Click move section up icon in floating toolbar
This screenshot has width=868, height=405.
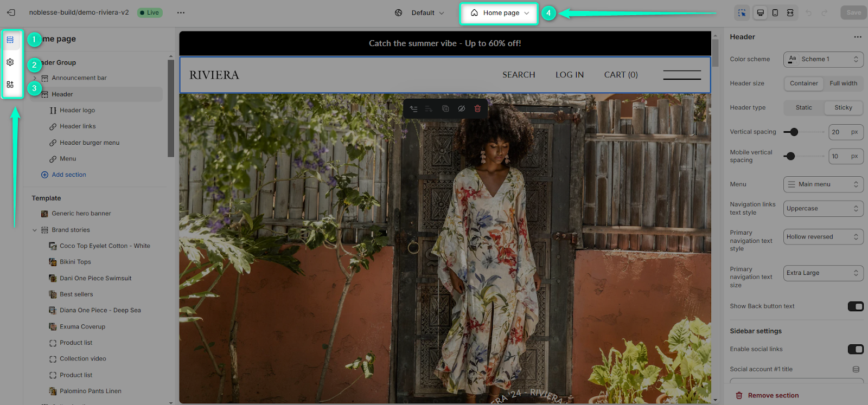[414, 108]
